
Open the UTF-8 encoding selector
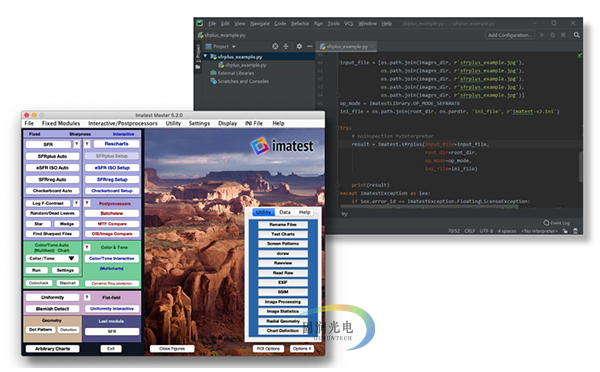pos(486,231)
